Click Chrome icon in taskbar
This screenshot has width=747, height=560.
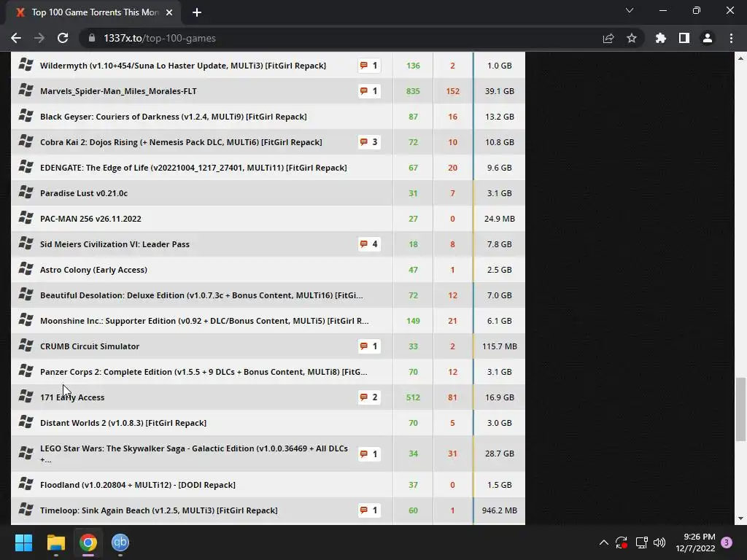click(88, 542)
